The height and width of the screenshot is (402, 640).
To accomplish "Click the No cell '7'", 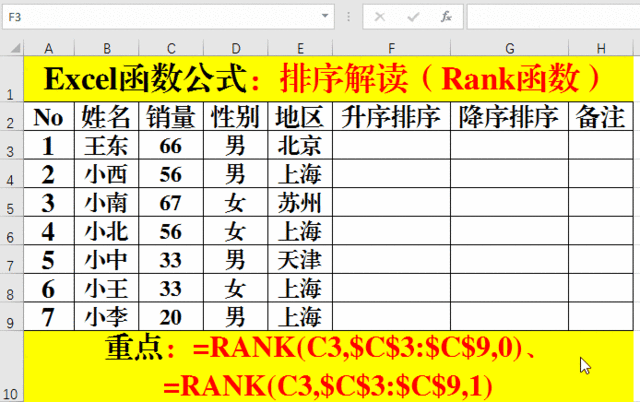I will coord(49,317).
